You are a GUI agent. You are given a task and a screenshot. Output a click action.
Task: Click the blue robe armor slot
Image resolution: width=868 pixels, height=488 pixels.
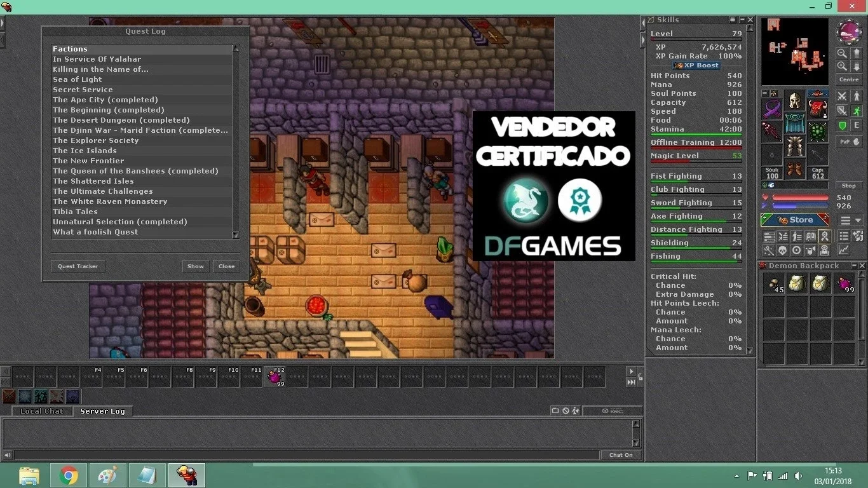click(x=794, y=124)
